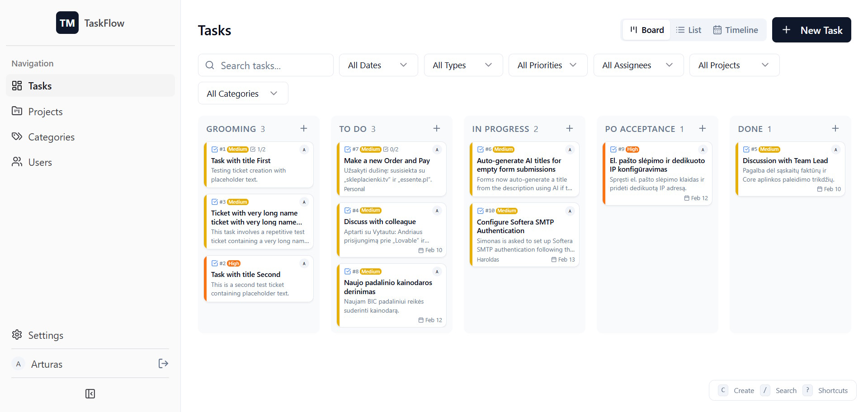Screen dimensions: 868x412
Task: Expand the All Priorities filter
Action: point(547,65)
